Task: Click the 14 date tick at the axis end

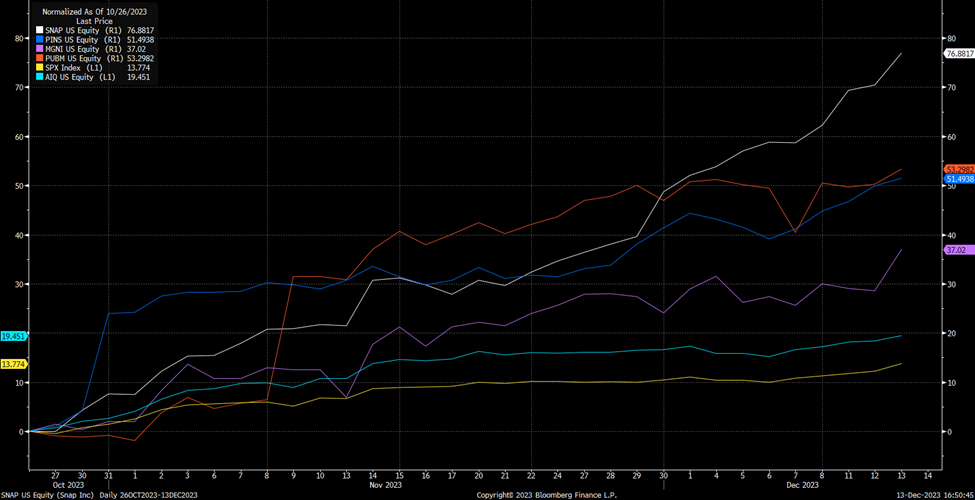Action: coord(928,474)
